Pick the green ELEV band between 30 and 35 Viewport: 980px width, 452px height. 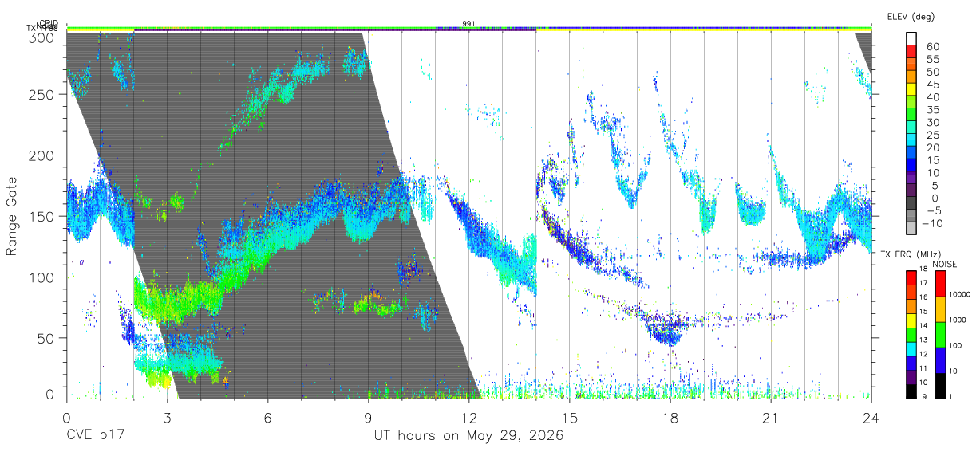(912, 116)
